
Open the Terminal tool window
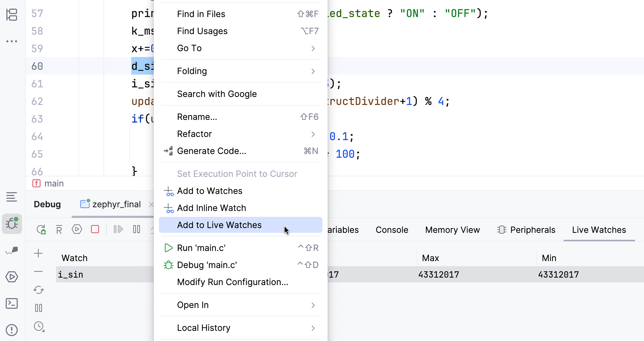click(x=12, y=303)
